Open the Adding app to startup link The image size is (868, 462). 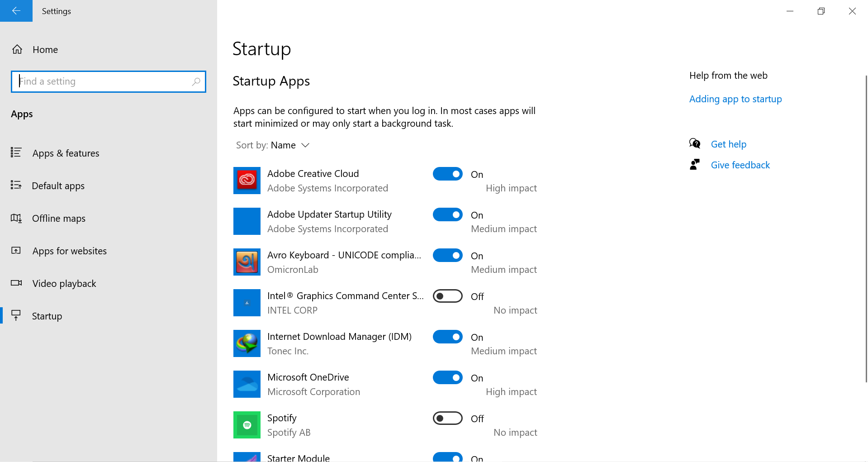coord(735,99)
